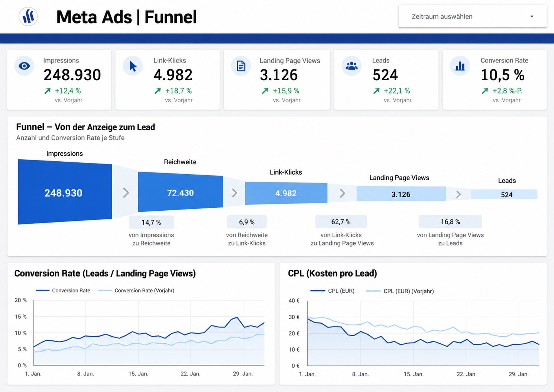Toggle the Conversion Rate legend entry
This screenshot has height=392, width=554.
click(x=63, y=291)
